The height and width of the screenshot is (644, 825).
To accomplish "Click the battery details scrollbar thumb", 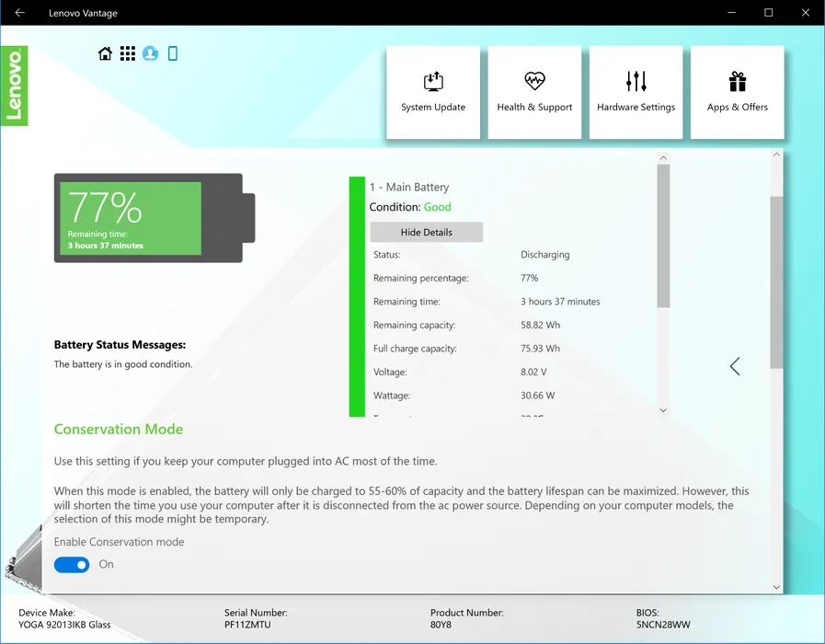I will point(663,236).
